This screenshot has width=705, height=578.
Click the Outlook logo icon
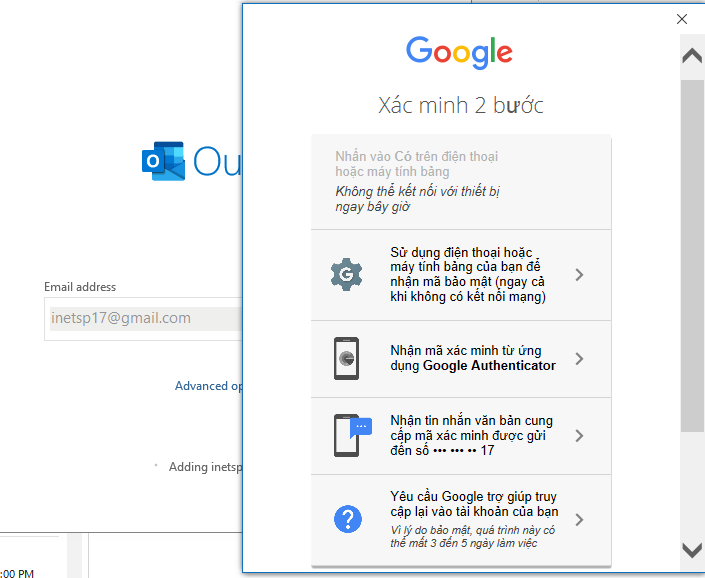163,161
